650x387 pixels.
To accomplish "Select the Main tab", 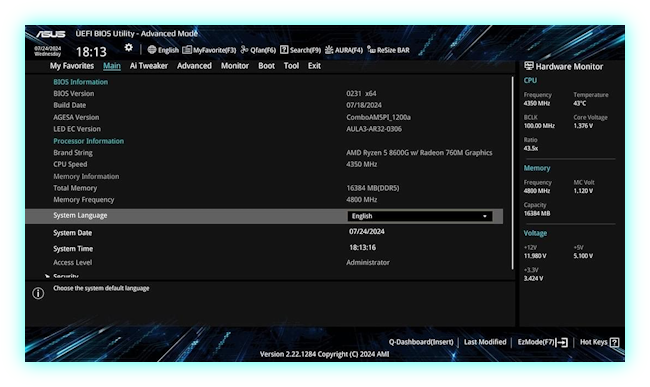I will 112,66.
